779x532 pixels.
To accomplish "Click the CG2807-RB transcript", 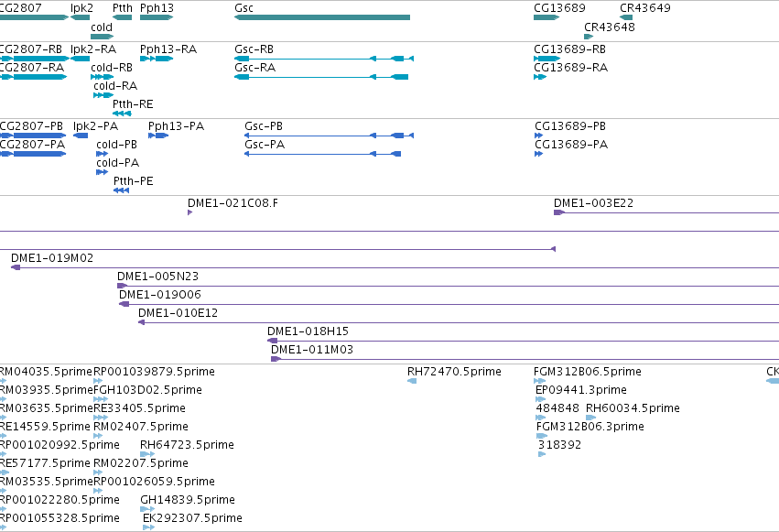I will [x=34, y=59].
